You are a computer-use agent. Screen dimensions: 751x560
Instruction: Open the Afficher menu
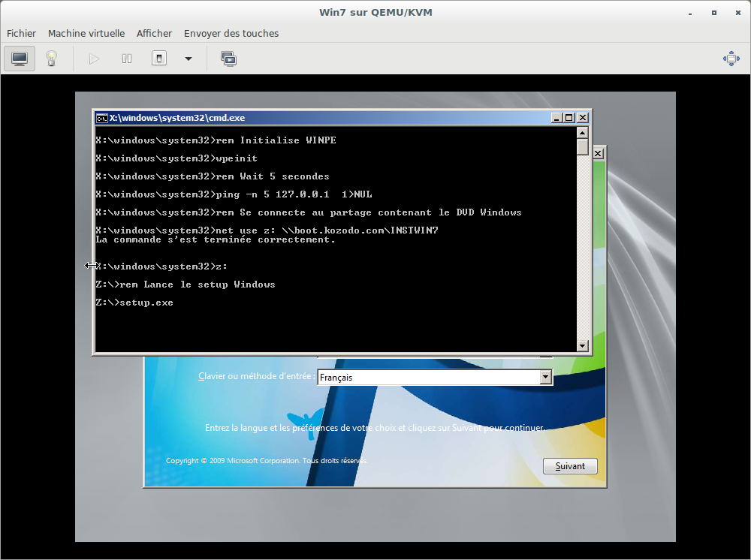point(154,34)
